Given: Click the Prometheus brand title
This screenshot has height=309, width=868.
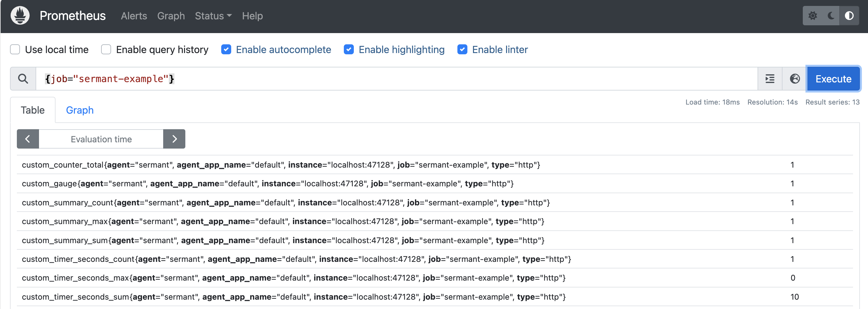Looking at the screenshot, I should point(72,16).
